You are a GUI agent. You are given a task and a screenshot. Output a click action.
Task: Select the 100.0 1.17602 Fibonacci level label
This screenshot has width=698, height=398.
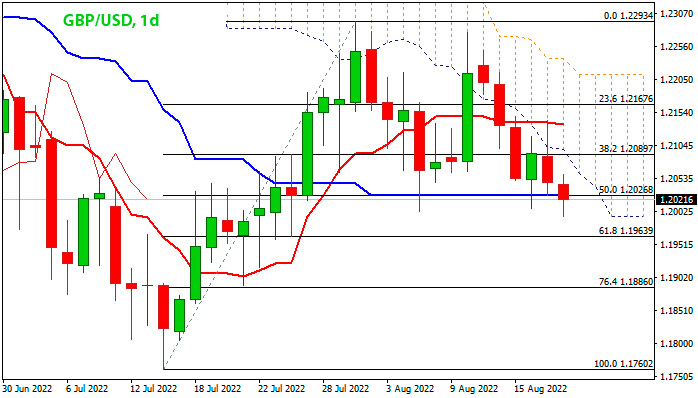coord(624,364)
